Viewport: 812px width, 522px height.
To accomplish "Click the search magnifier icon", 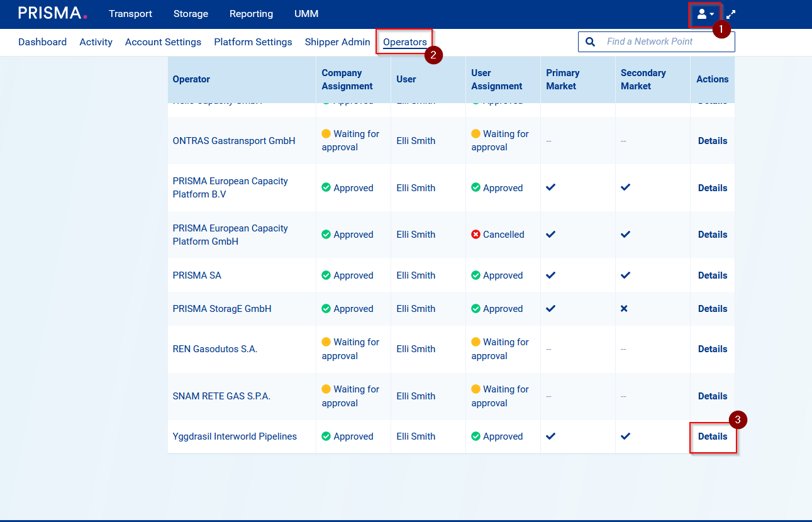I will pos(590,42).
